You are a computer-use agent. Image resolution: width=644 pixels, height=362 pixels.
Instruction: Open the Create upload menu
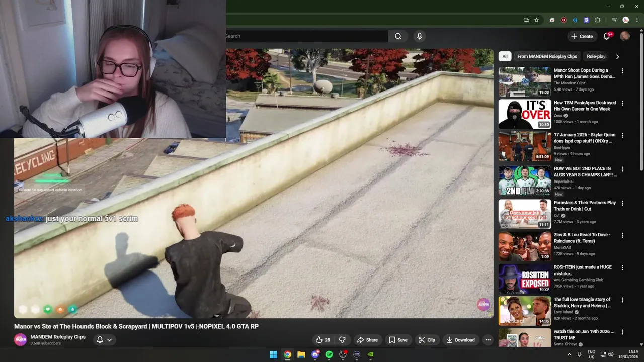click(x=582, y=36)
